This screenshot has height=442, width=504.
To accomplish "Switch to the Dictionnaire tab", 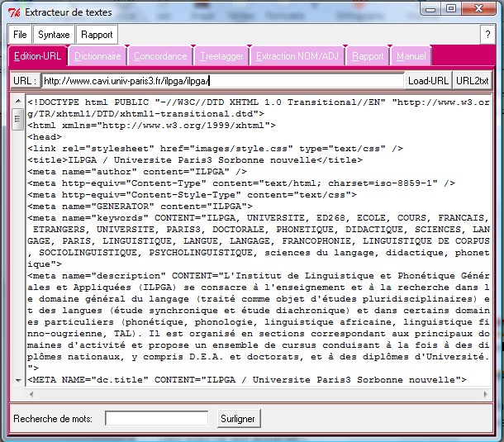I will (x=97, y=56).
